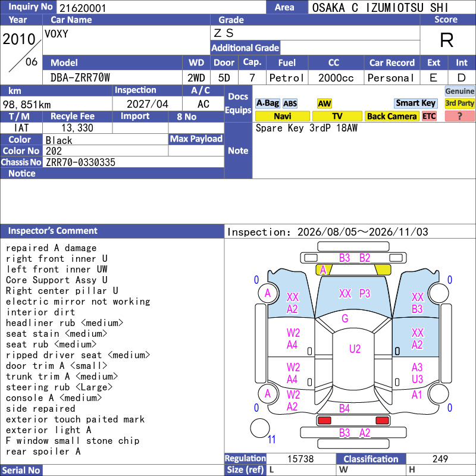Click the A1 mark near rear wheel
The height and width of the screenshot is (476, 476).
(x=417, y=394)
